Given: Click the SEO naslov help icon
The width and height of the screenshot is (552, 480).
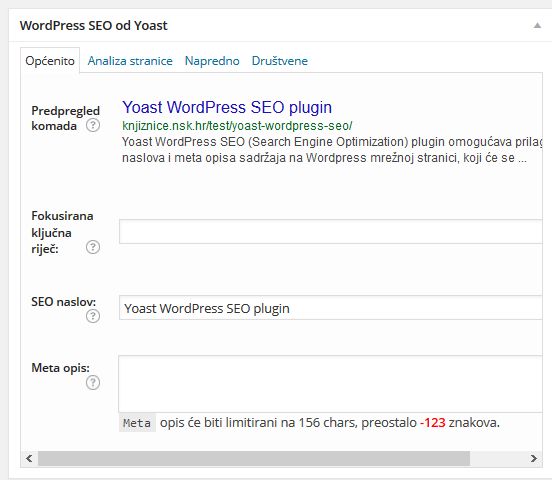Looking at the screenshot, I should pos(93,316).
